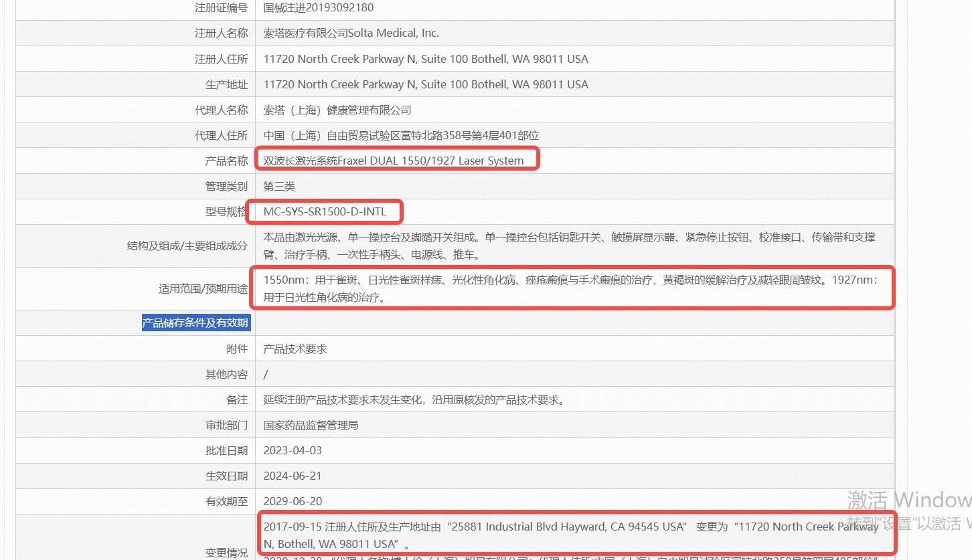Image resolution: width=972 pixels, height=560 pixels.
Task: Click the 管理类别 label
Action: [x=226, y=186]
